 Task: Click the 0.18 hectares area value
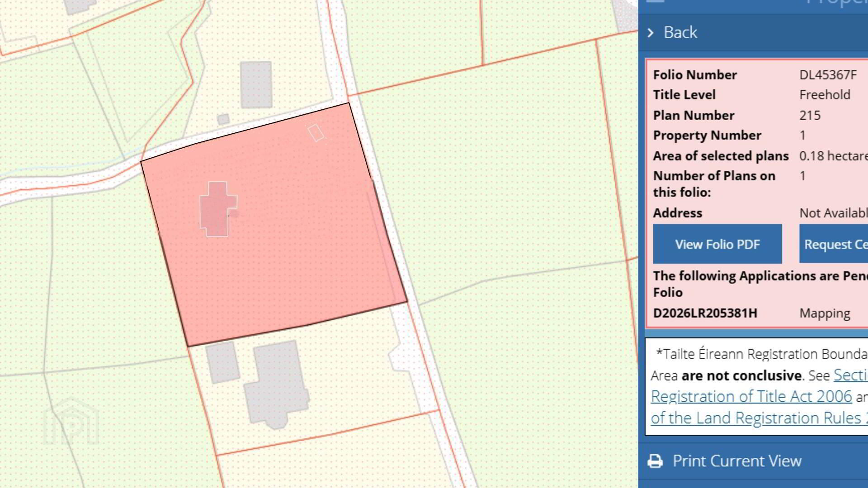pos(834,156)
